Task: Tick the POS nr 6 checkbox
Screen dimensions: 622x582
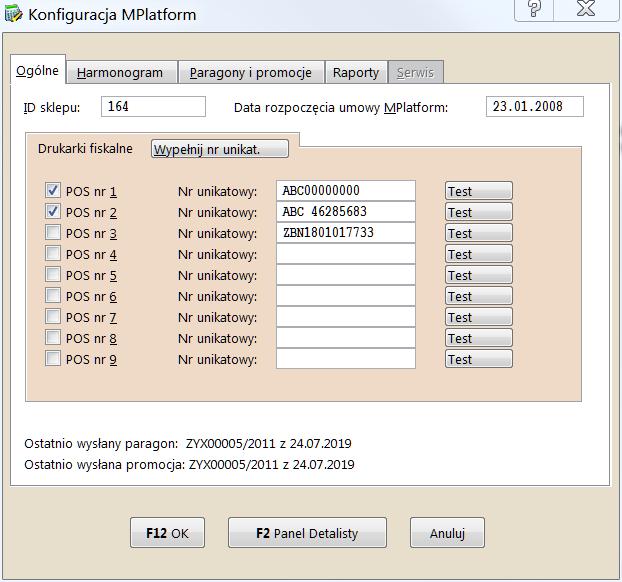Action: 53,295
